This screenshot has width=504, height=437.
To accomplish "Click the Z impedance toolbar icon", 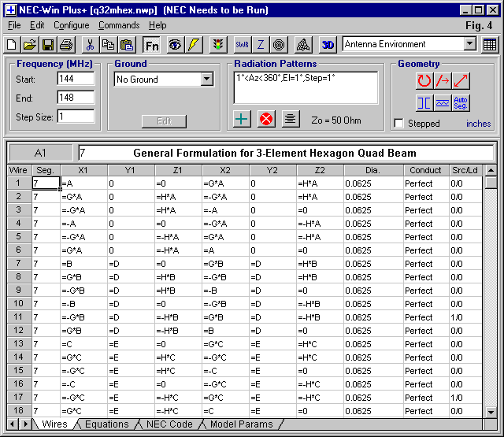I will pos(261,45).
